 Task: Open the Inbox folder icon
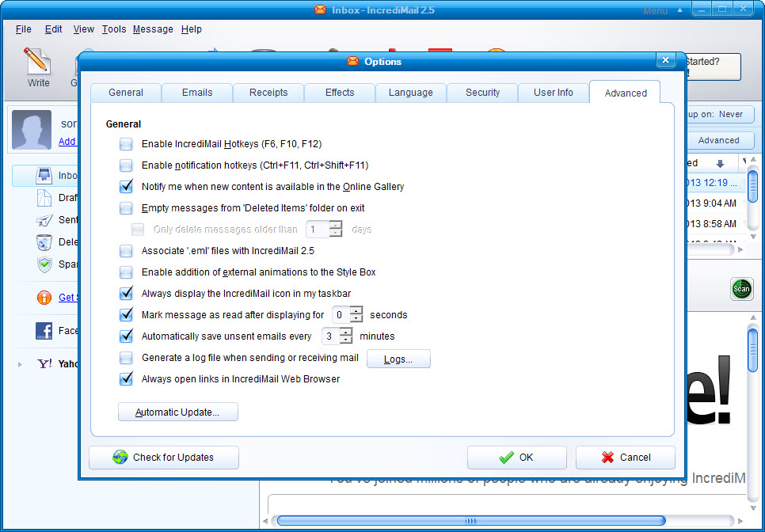tap(44, 176)
